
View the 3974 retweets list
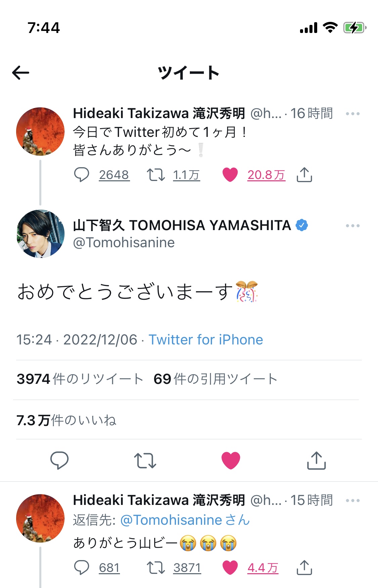(80, 379)
